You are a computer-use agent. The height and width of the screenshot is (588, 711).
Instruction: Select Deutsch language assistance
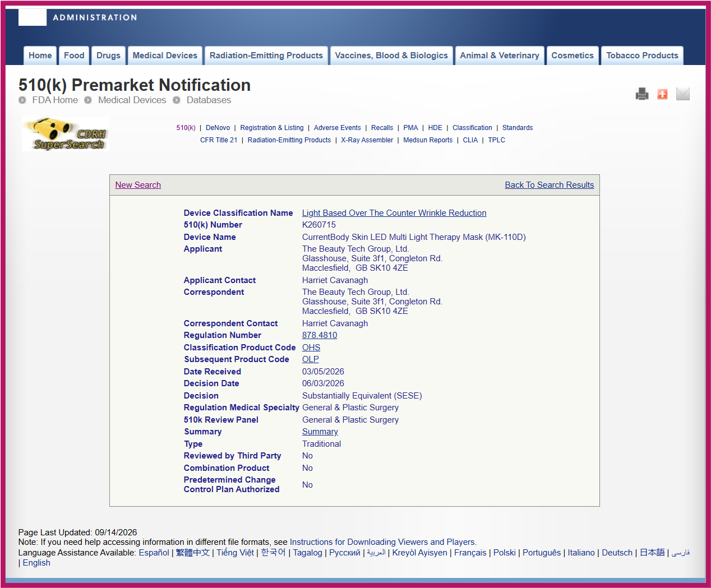(617, 553)
